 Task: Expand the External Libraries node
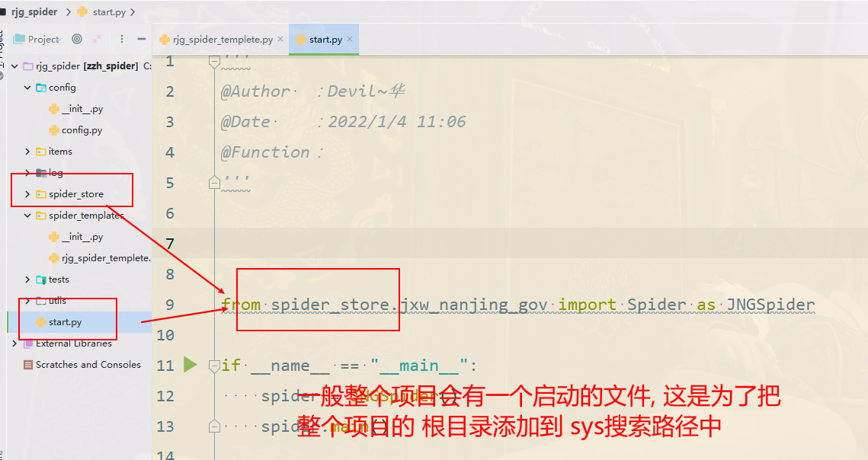coord(14,343)
